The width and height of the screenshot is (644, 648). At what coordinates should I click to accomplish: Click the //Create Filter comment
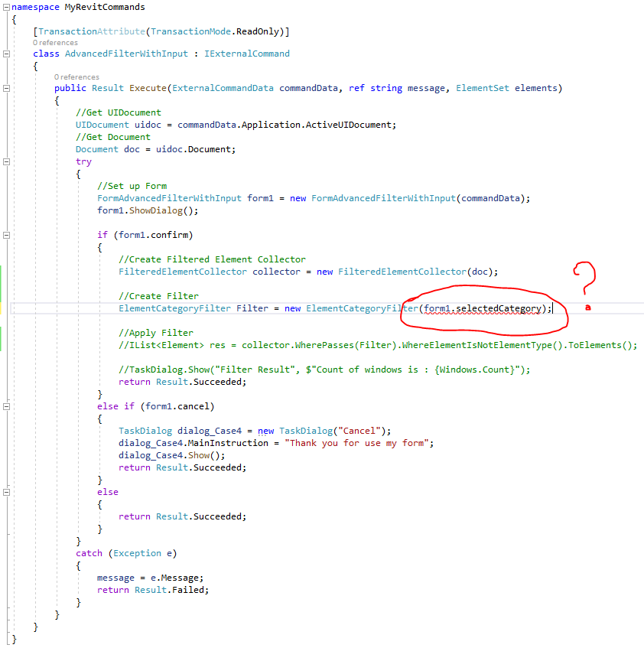[158, 296]
